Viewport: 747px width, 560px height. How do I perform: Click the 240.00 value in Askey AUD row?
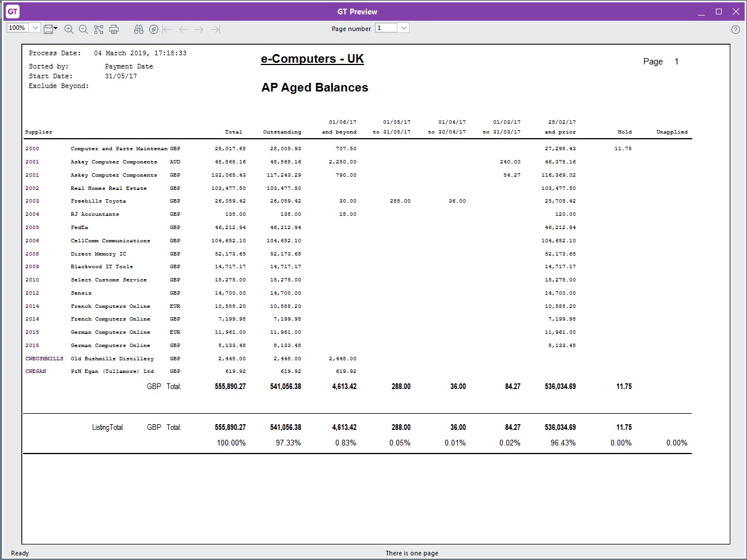pos(510,162)
